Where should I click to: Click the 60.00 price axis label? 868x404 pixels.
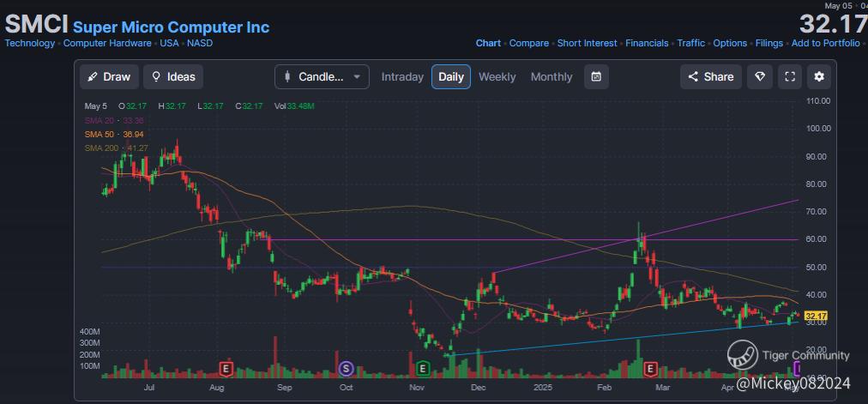(x=818, y=239)
